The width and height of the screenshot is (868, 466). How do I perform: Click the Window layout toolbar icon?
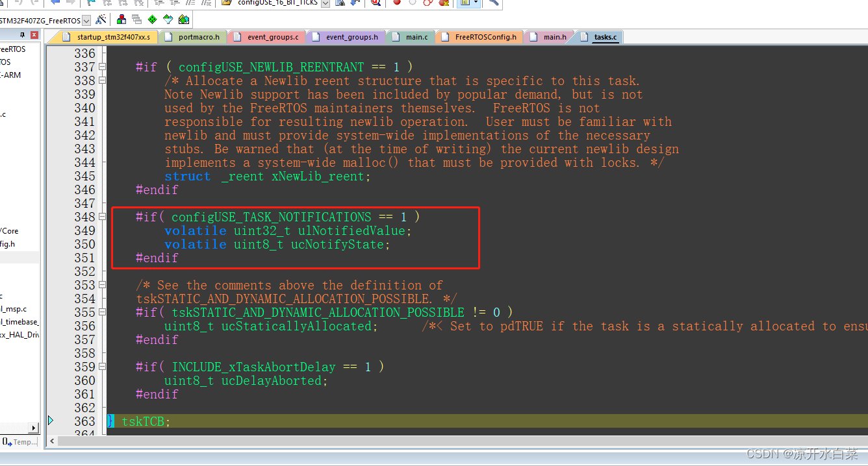pyautogui.click(x=465, y=3)
